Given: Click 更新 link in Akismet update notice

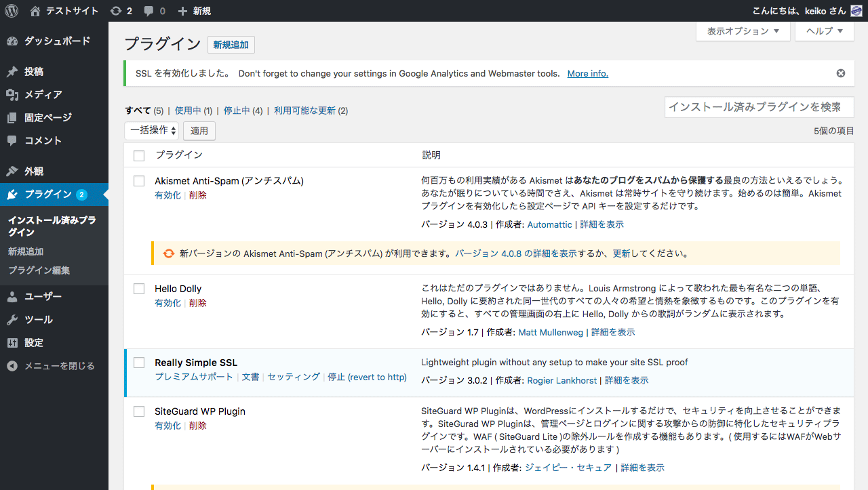Looking at the screenshot, I should point(622,253).
